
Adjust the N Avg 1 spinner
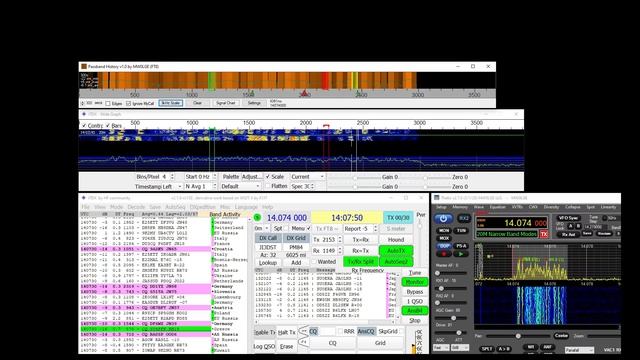(x=215, y=186)
